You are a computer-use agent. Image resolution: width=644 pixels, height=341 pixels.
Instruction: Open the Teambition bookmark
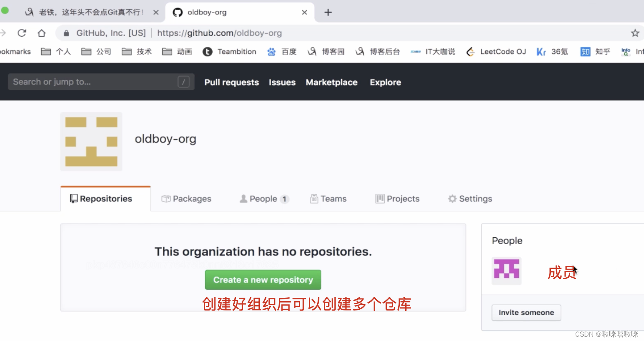click(x=230, y=52)
